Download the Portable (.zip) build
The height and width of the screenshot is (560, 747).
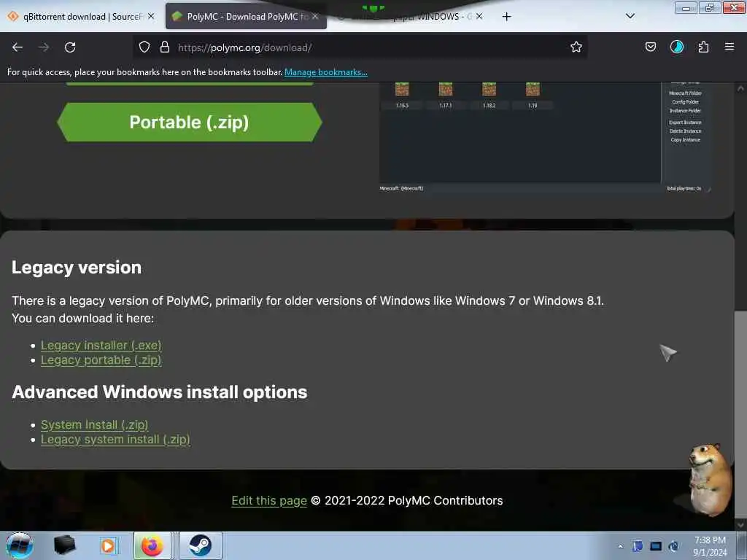coord(189,122)
